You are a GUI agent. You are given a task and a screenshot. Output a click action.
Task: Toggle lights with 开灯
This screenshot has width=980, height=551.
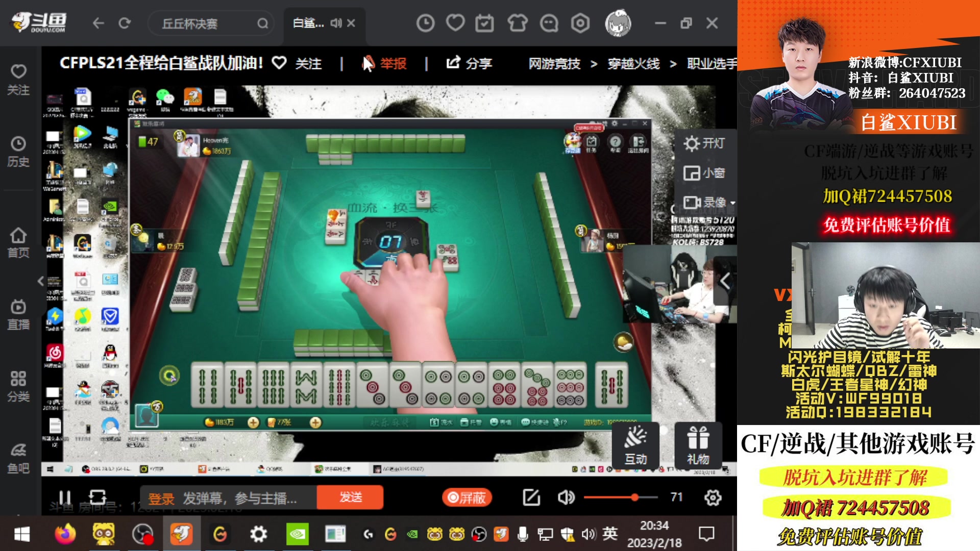pyautogui.click(x=704, y=143)
